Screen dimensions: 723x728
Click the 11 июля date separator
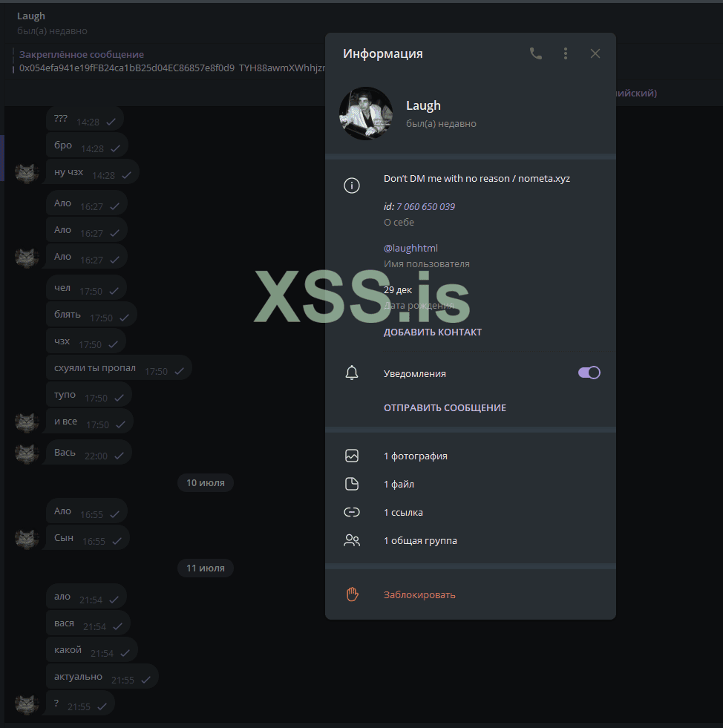205,568
